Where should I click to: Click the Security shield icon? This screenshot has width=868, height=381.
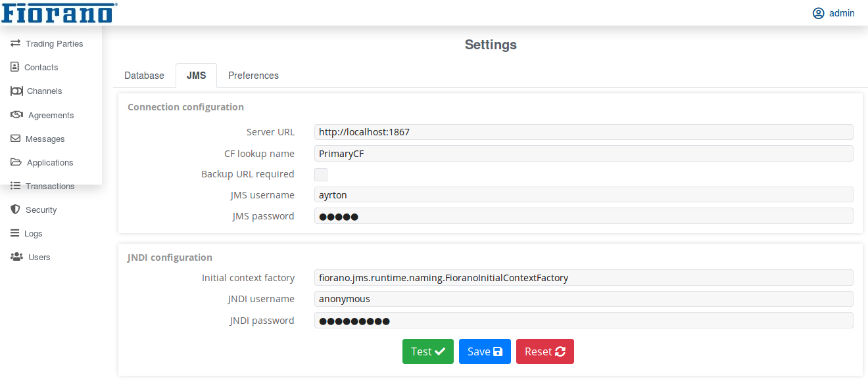[15, 210]
